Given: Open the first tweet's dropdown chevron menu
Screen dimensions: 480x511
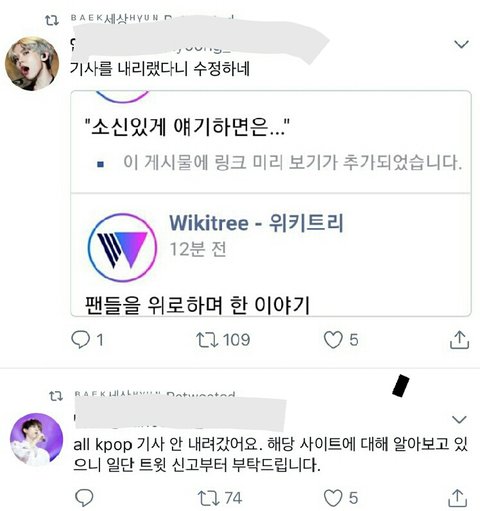Looking at the screenshot, I should tap(461, 44).
